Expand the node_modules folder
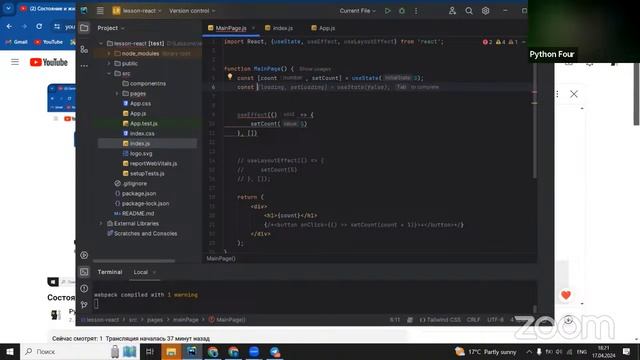 click(109, 53)
